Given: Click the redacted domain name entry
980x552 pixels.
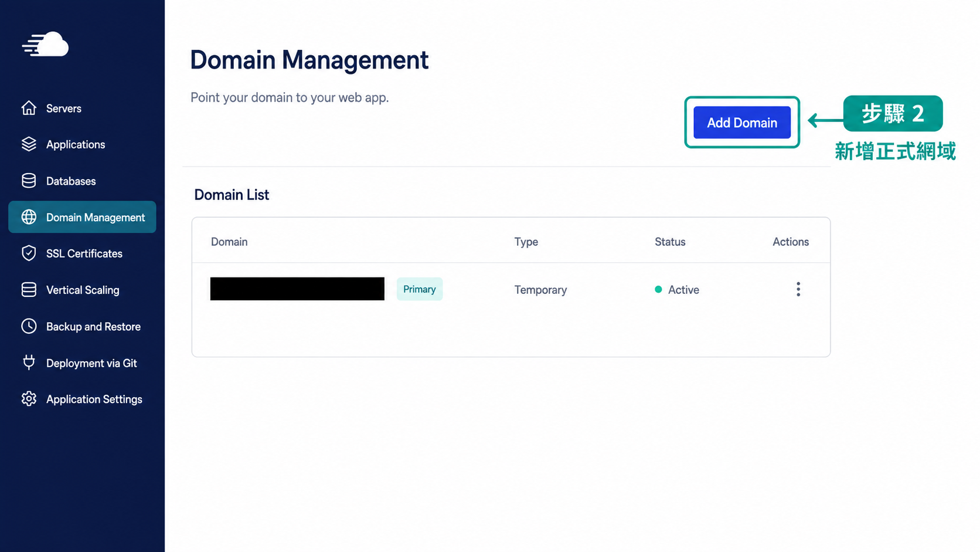Looking at the screenshot, I should (x=297, y=289).
